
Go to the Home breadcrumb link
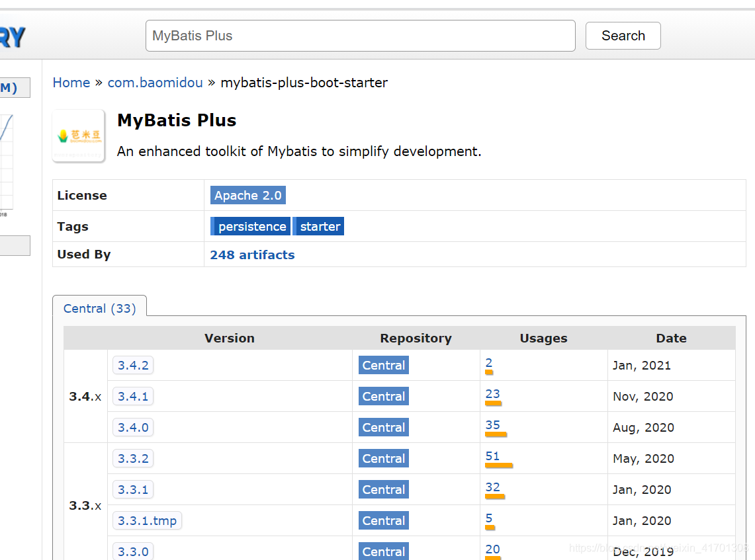[71, 83]
